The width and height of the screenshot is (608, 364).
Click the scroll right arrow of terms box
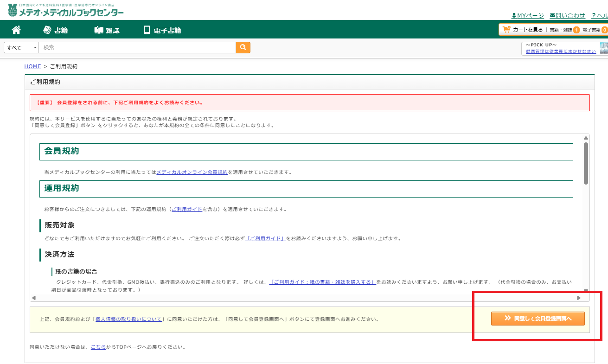tap(578, 298)
